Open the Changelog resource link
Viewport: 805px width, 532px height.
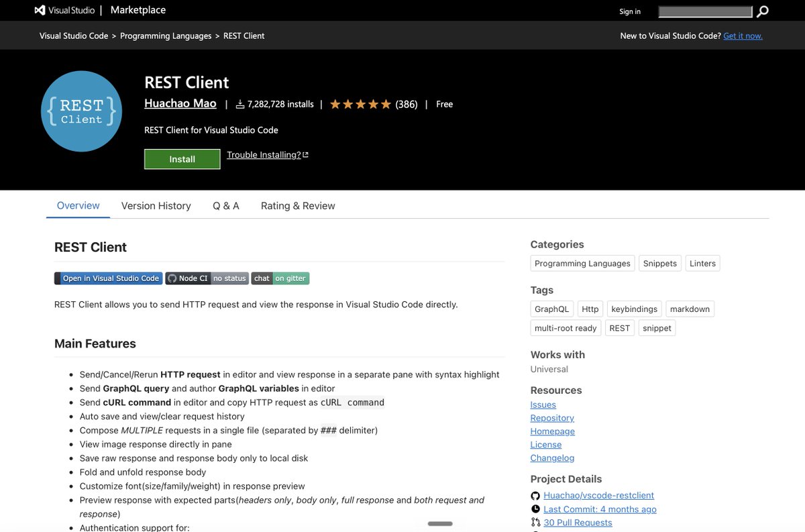[553, 458]
